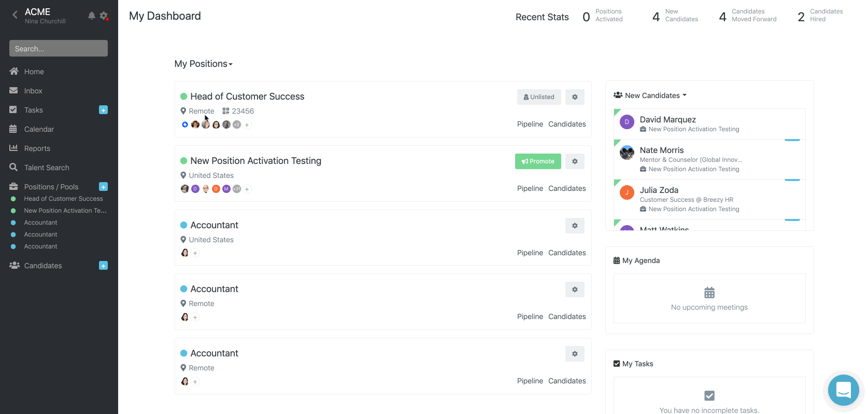Open settings gear for Head of Customer Success
This screenshot has width=868, height=414.
[575, 97]
